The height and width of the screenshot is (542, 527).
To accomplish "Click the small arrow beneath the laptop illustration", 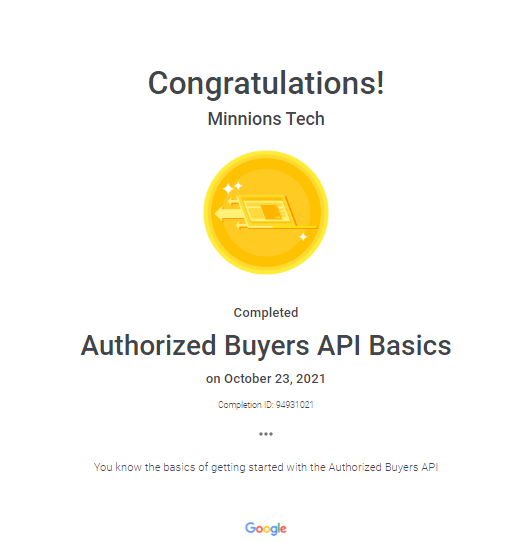I will pos(242,226).
